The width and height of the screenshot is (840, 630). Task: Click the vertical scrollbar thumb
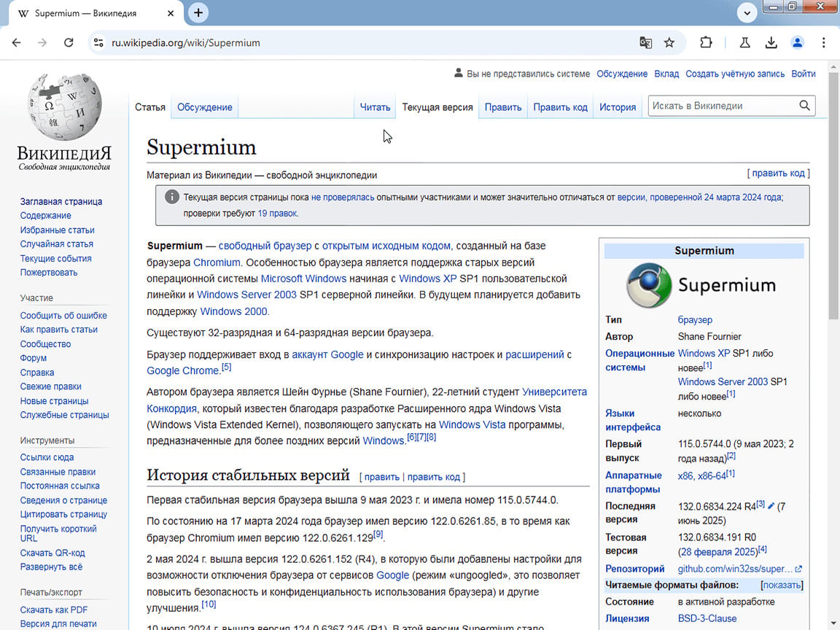(833, 197)
